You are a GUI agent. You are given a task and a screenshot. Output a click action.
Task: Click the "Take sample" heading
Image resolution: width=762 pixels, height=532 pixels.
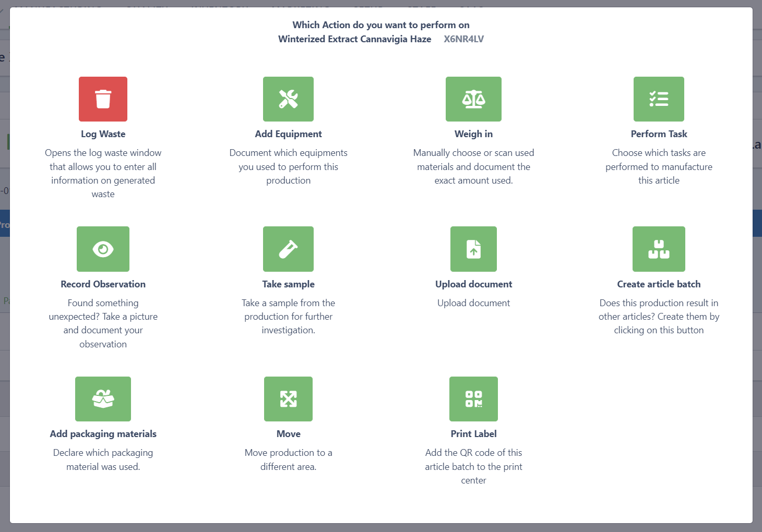[x=288, y=284]
